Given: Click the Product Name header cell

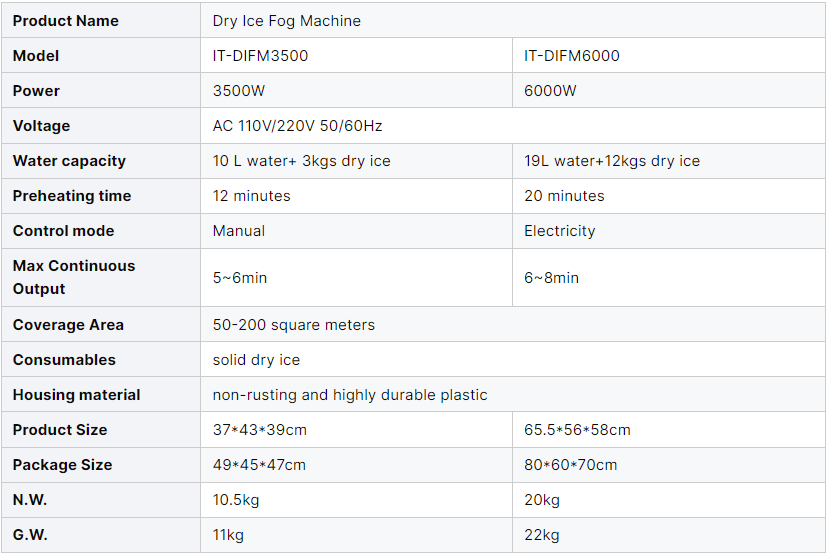Looking at the screenshot, I should click(x=66, y=21).
